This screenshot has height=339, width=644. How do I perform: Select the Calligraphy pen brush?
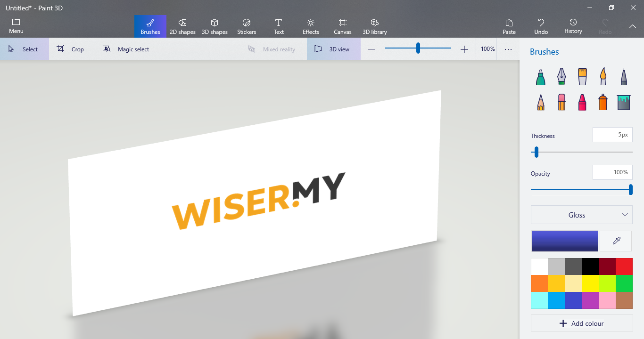click(561, 77)
